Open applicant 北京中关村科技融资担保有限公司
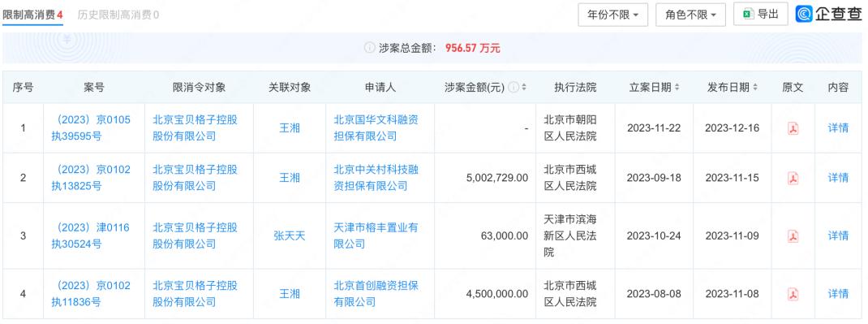This screenshot has width=868, height=324. tap(376, 178)
